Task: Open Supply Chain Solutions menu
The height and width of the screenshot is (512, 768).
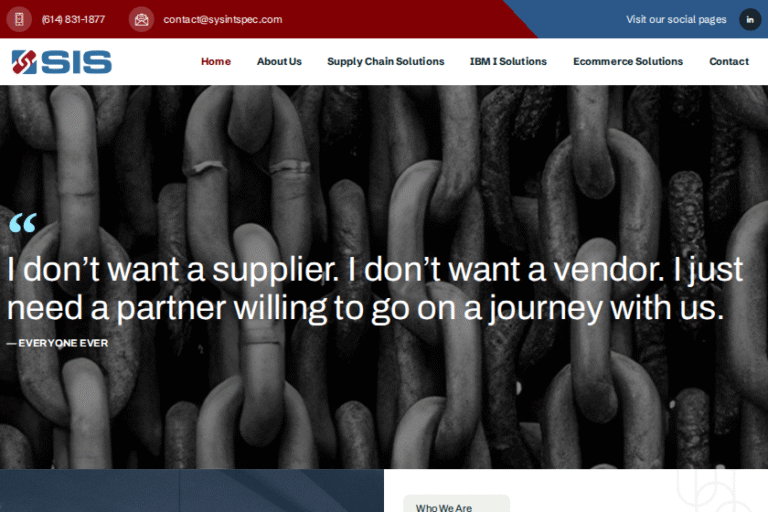Action: pos(385,61)
